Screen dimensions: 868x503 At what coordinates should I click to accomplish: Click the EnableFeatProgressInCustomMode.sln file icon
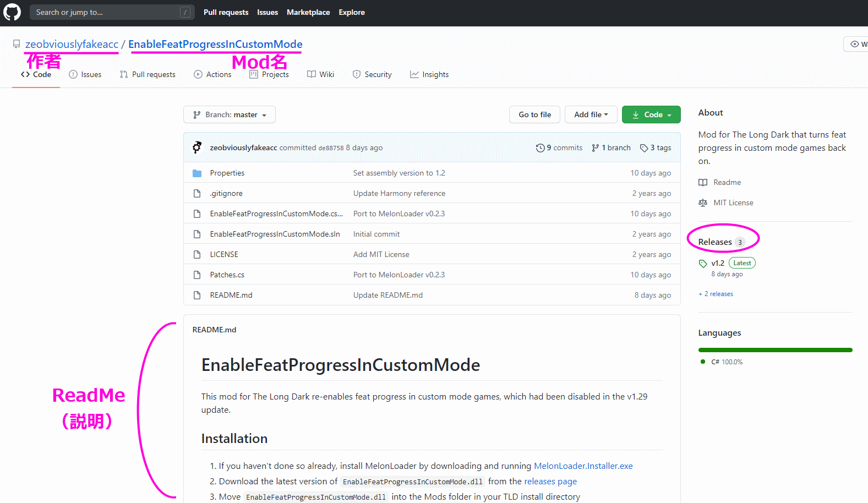[197, 234]
